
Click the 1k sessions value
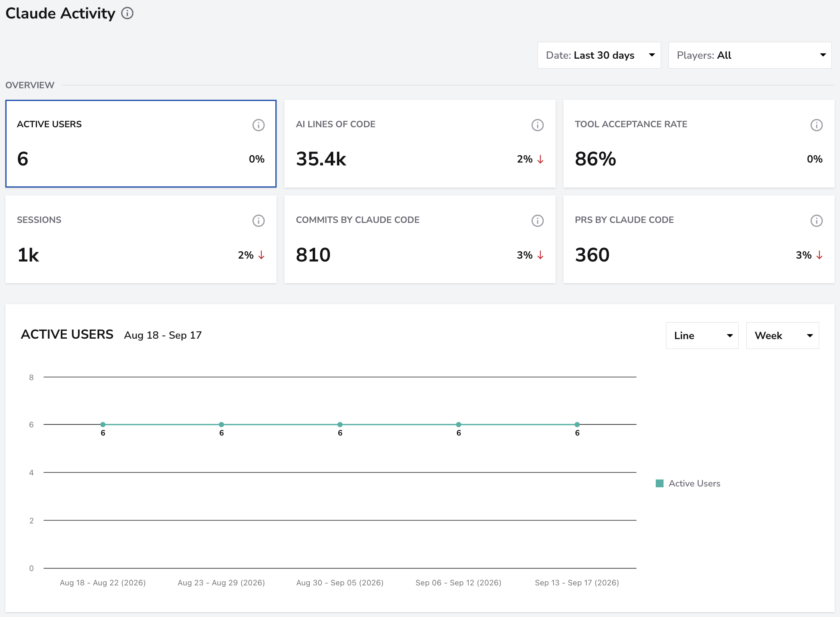[28, 255]
